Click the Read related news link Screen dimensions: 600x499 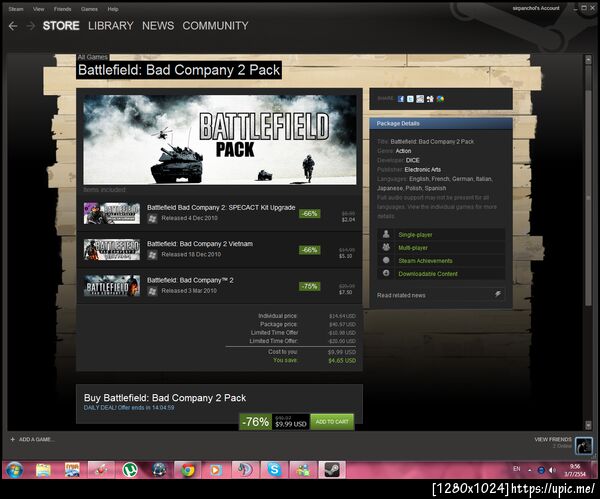[x=401, y=295]
